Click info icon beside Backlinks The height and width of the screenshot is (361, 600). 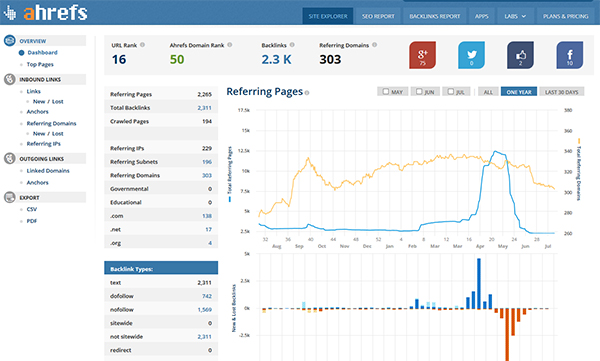click(292, 45)
